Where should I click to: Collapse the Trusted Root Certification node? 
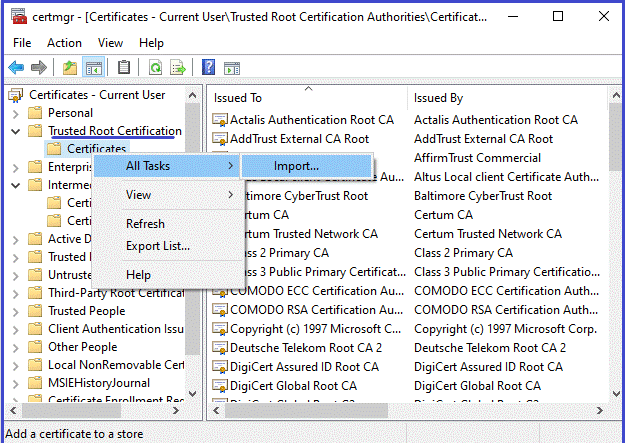coord(16,131)
